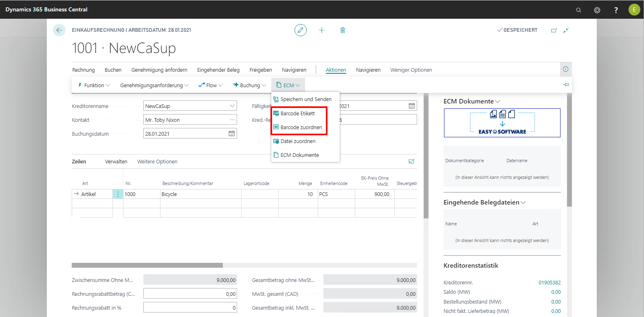Viewport: 644px width, 317px height.
Task: Open Funktion dropdown menu
Action: click(x=94, y=85)
